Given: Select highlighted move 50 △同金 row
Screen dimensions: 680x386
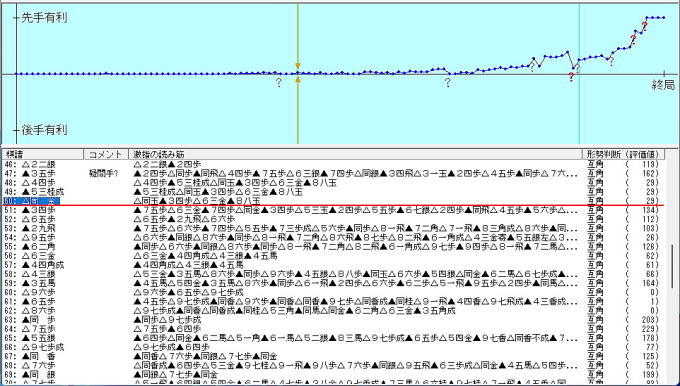Looking at the screenshot, I should tap(333, 201).
